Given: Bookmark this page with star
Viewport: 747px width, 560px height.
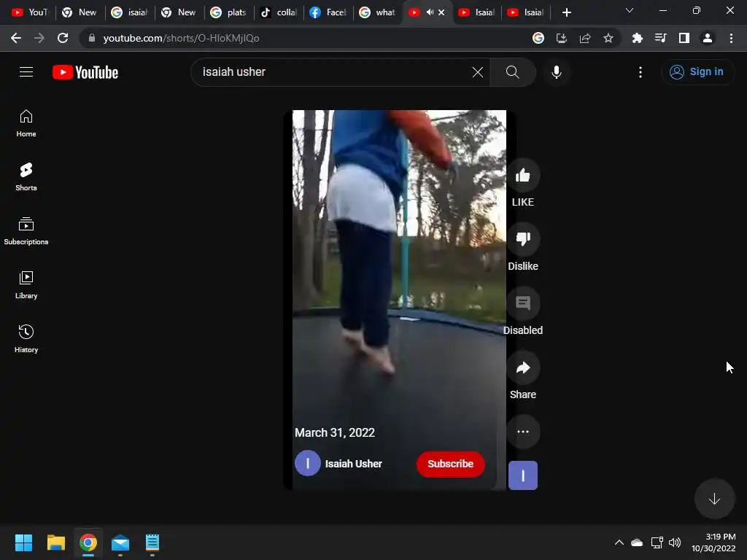Looking at the screenshot, I should [608, 38].
